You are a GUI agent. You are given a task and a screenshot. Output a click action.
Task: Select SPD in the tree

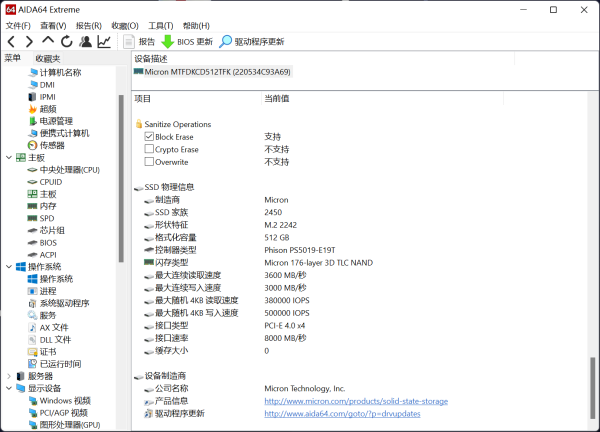[x=41, y=218]
